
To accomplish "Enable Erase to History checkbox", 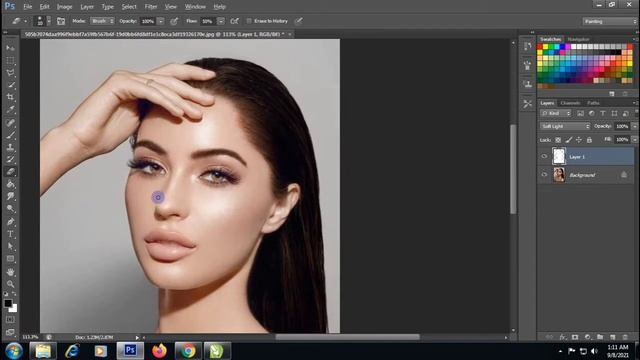I will [249, 21].
